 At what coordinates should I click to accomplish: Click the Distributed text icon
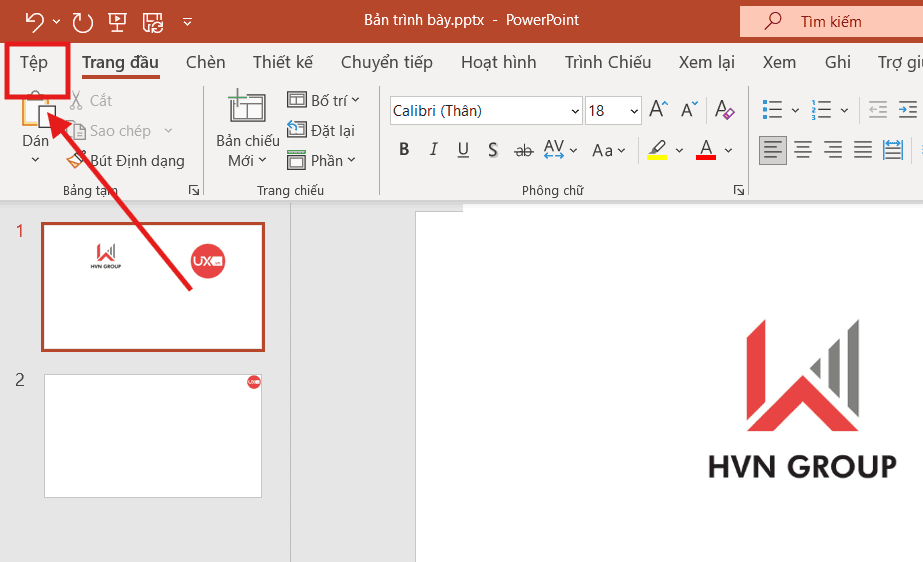pos(893,150)
